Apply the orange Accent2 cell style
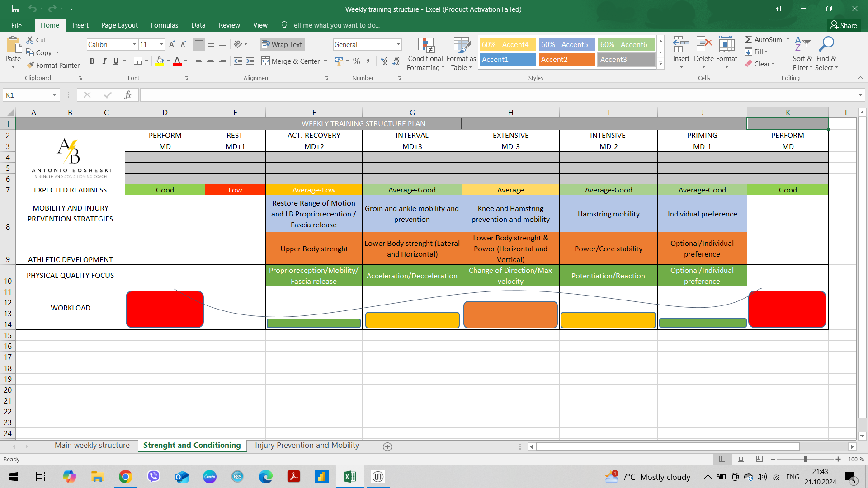 coord(566,59)
